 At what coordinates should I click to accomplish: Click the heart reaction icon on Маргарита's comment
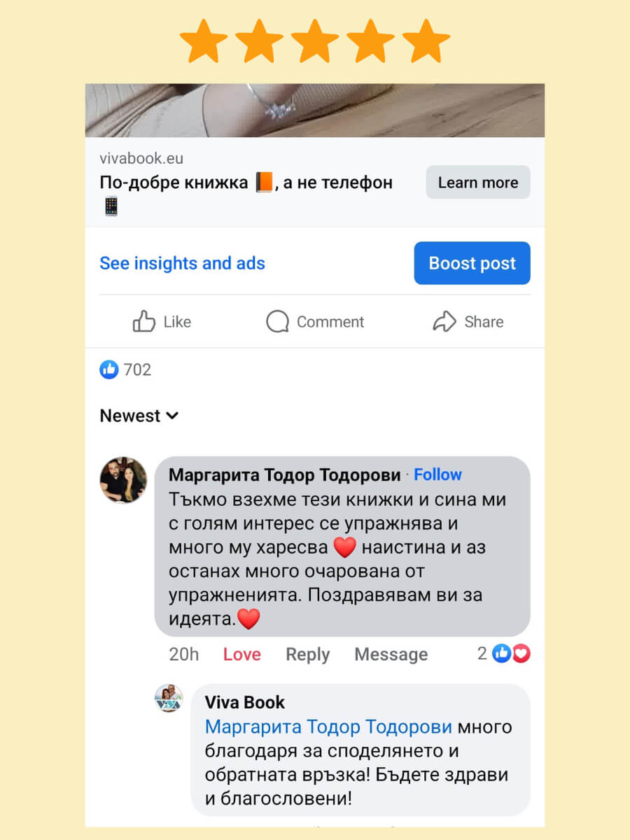tap(521, 654)
